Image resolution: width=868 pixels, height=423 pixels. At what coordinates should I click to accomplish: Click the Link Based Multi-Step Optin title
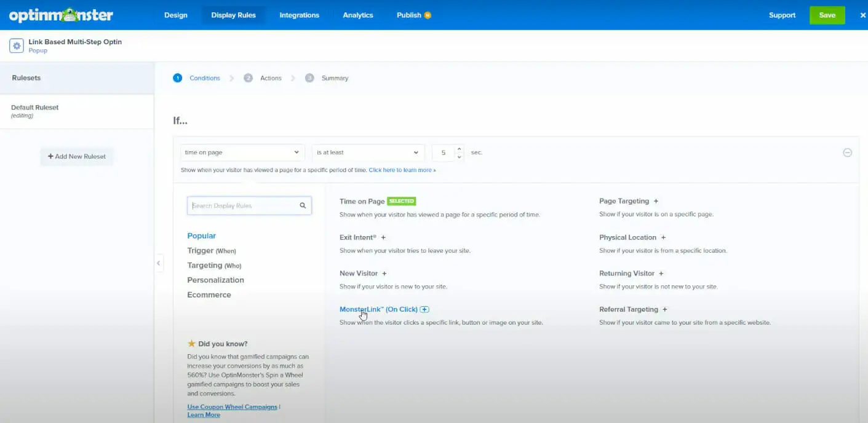click(x=75, y=42)
